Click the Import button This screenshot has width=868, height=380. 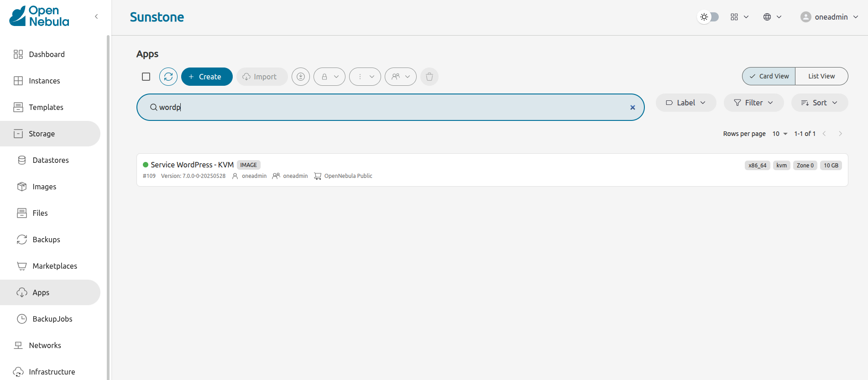point(262,77)
